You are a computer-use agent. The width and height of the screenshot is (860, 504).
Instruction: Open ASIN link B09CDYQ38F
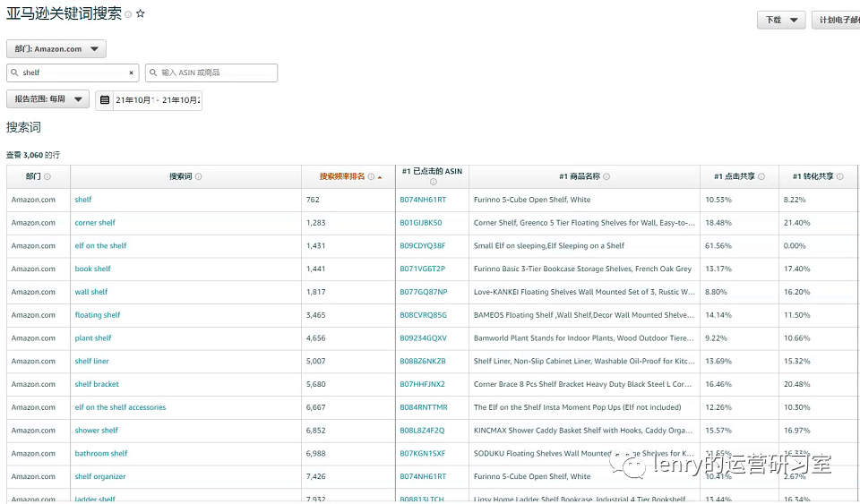click(422, 245)
